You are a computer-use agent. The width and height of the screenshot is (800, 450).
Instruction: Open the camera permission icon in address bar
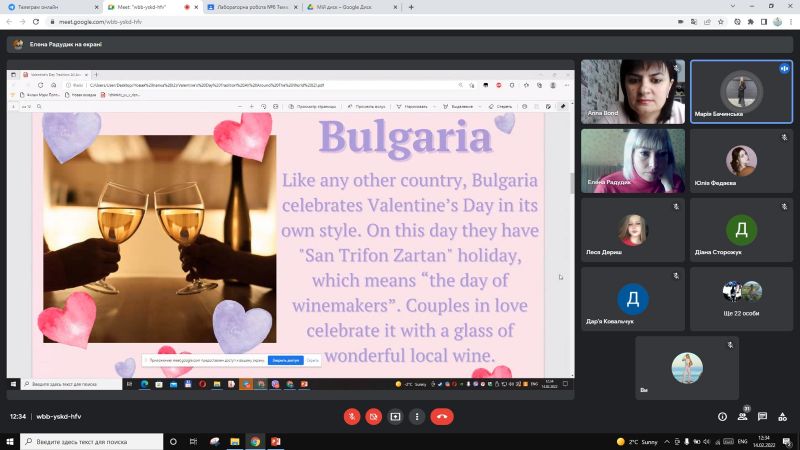[x=681, y=22]
